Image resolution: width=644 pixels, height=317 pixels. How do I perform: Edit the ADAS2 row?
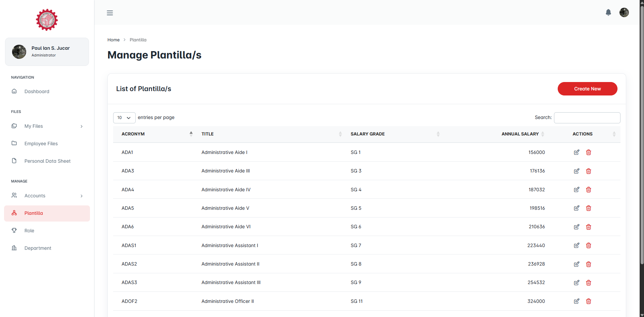[x=577, y=264]
